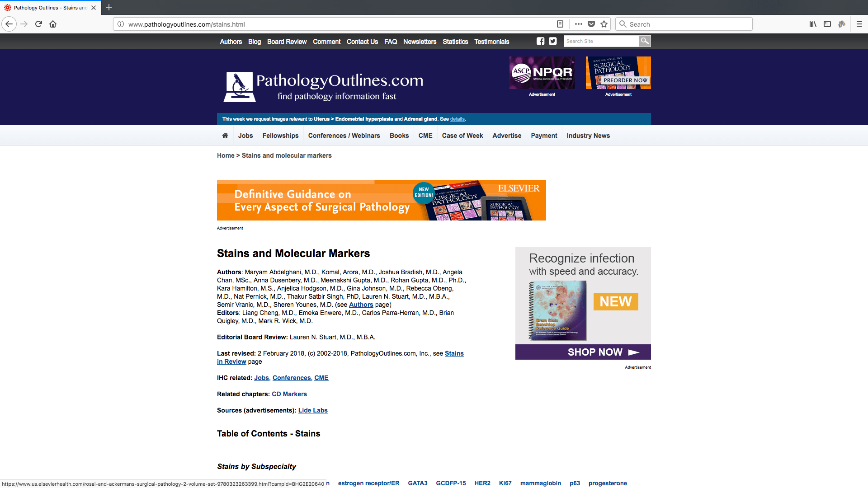Follow the Lide Labs sources link
The height and width of the screenshot is (488, 868).
point(313,410)
